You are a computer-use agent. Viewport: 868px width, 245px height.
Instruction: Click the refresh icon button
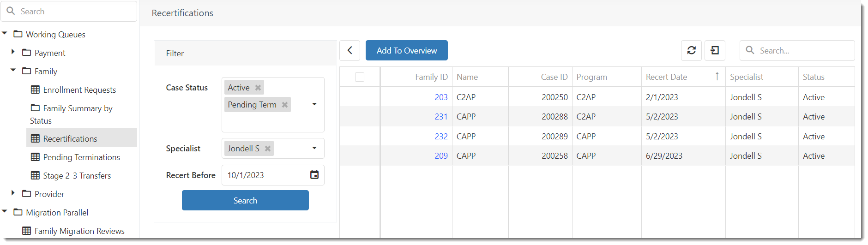click(691, 50)
